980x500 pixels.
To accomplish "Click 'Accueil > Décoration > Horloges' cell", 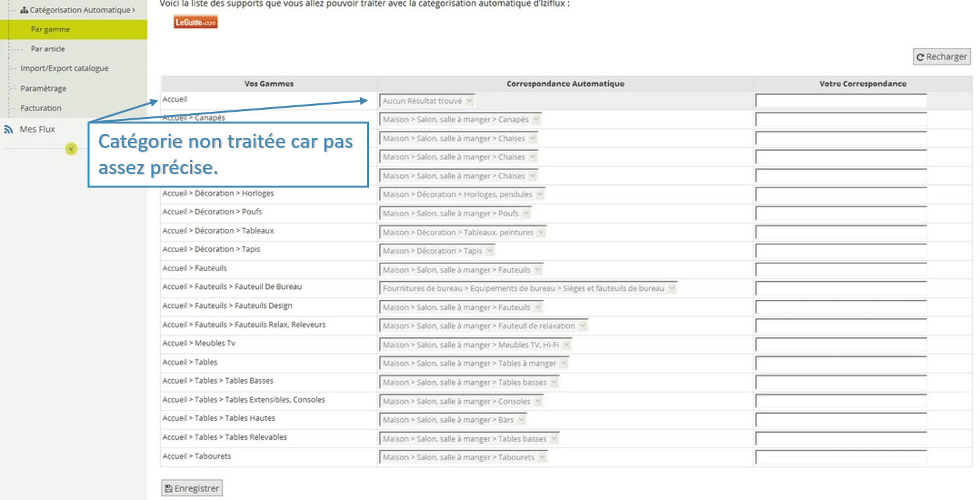I will click(218, 193).
